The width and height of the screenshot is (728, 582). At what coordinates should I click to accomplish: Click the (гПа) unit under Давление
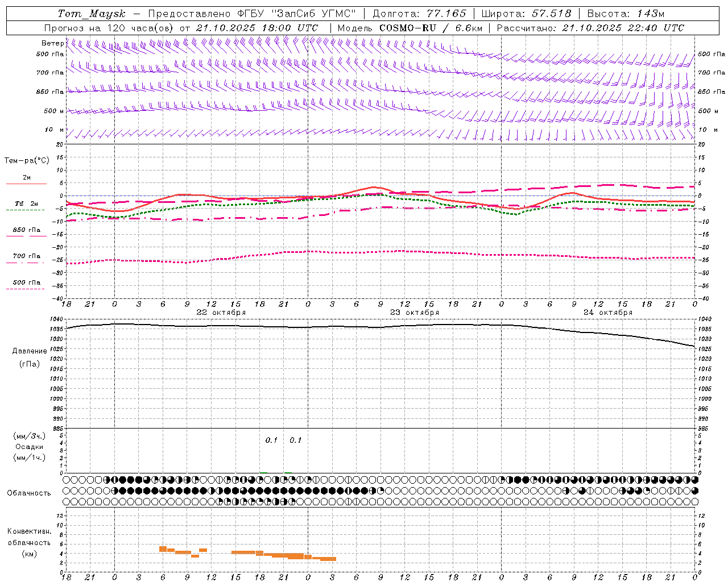pyautogui.click(x=30, y=364)
